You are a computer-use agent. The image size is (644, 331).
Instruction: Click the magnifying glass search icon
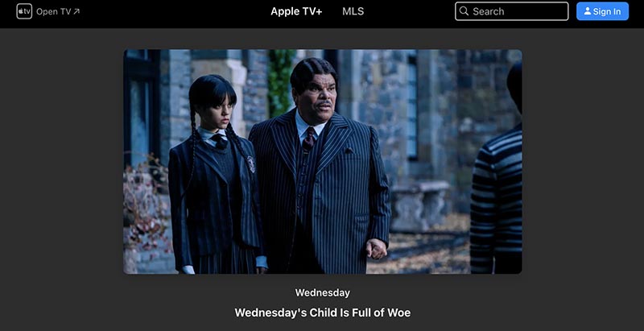(464, 11)
